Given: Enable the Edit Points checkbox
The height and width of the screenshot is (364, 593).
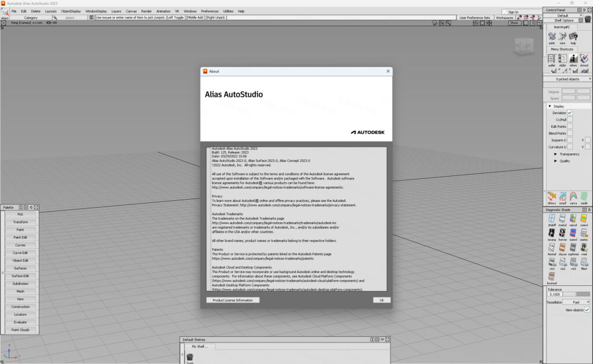Looking at the screenshot, I should (570, 126).
